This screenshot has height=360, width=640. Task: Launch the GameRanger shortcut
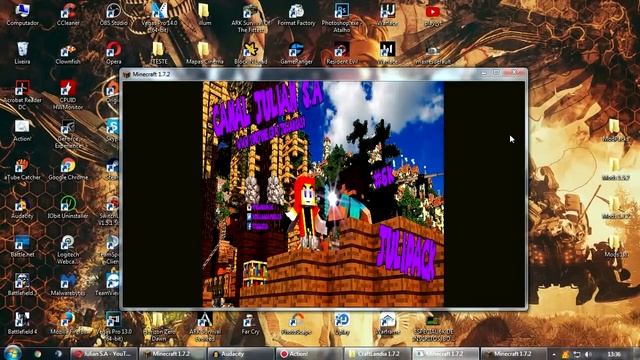(296, 53)
